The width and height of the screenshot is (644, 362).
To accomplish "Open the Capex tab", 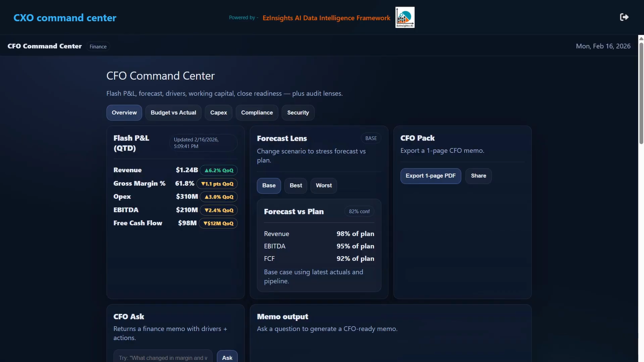I will tap(218, 113).
